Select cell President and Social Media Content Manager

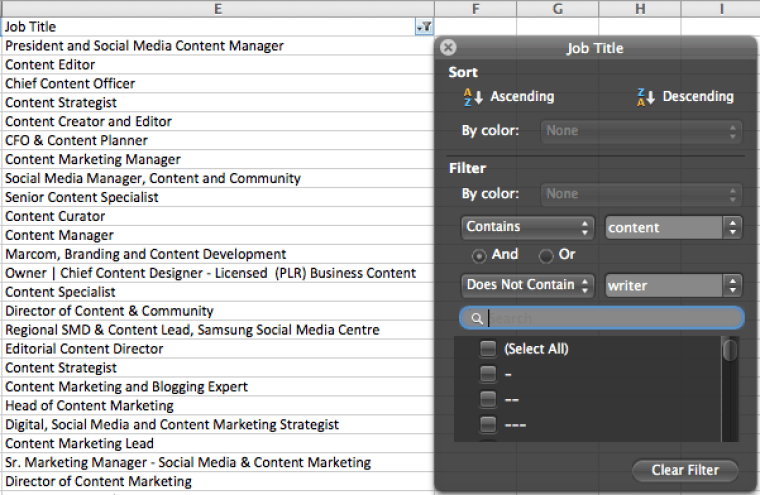point(218,46)
